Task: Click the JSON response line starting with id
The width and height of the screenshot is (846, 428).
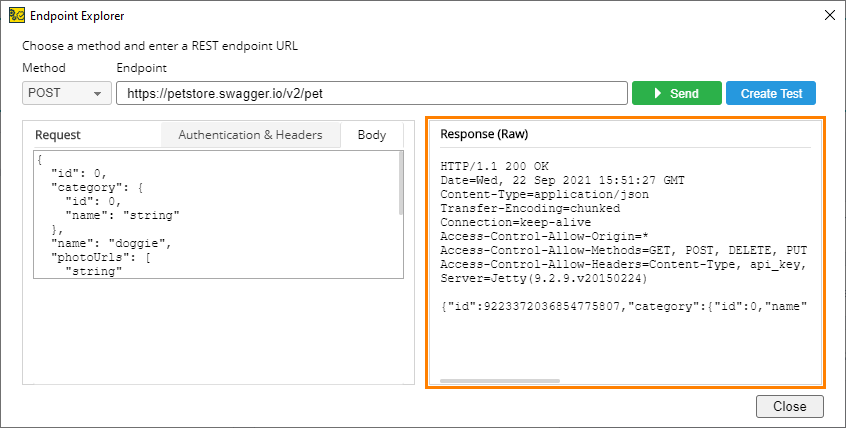Action: [x=623, y=306]
